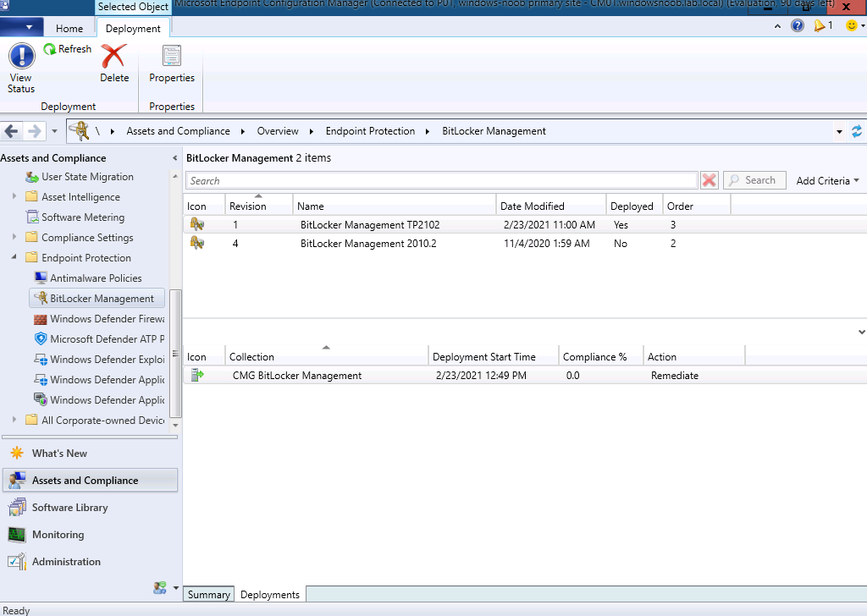Switch to the Home ribbon tab
The width and height of the screenshot is (867, 616).
tap(69, 29)
